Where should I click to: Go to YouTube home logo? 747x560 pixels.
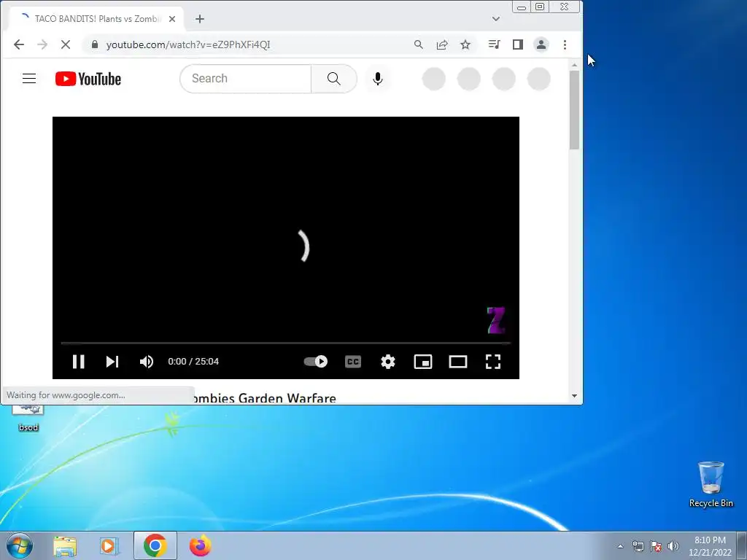tap(88, 79)
